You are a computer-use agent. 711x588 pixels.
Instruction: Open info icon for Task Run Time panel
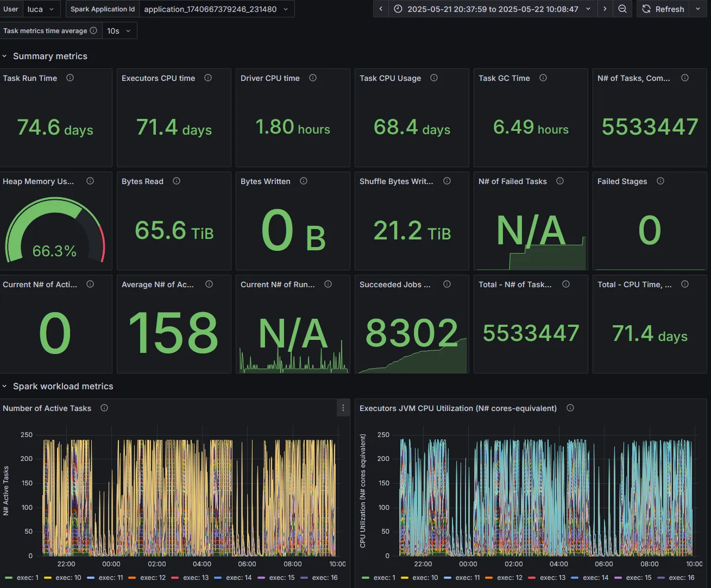coord(70,78)
